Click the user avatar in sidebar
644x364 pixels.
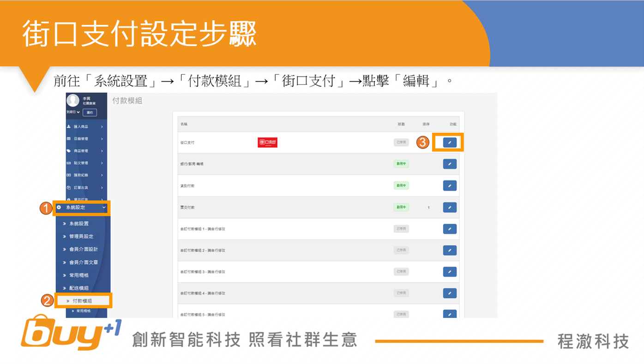tap(73, 100)
